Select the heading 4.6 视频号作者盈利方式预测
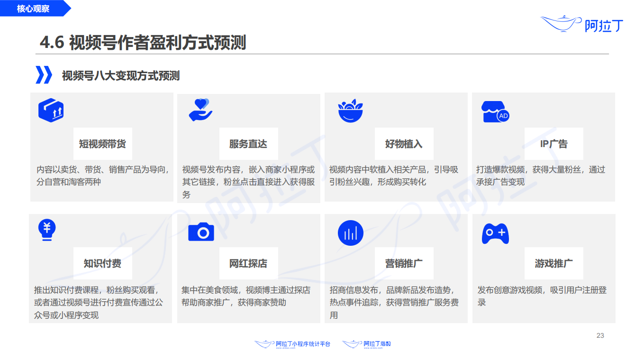This screenshot has width=644, height=362. [x=143, y=43]
